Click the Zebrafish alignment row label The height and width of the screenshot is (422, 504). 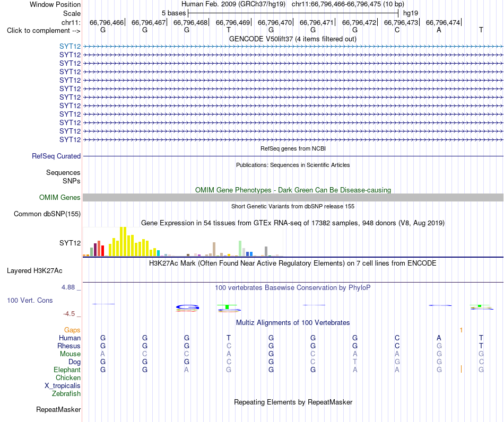tap(66, 393)
